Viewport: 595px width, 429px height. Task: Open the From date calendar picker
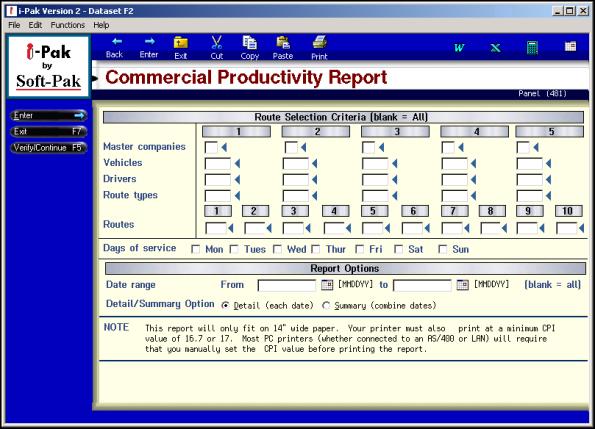(x=327, y=284)
